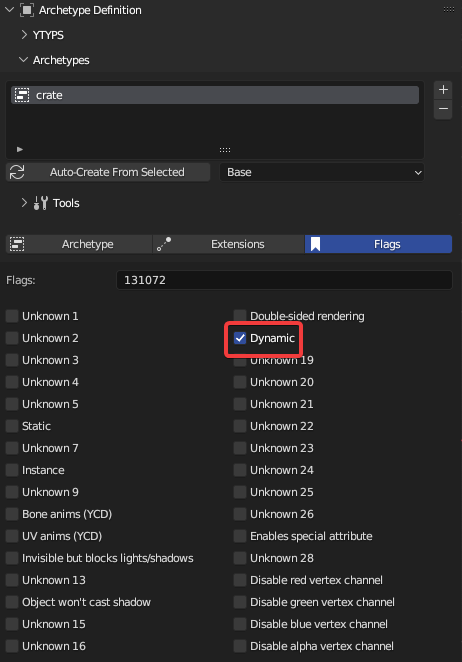Click the Tools wrench and screwdriver icon

(x=41, y=203)
